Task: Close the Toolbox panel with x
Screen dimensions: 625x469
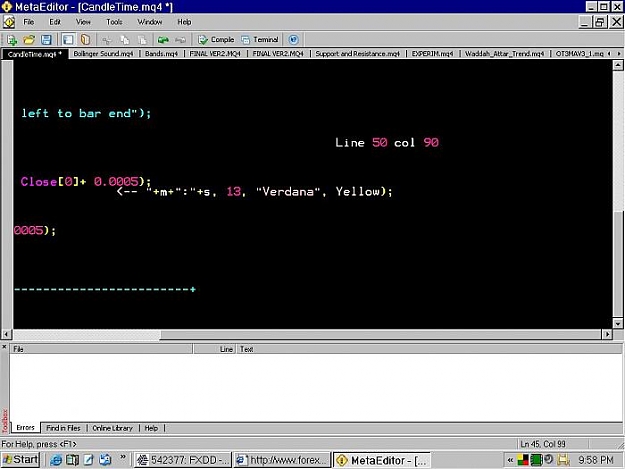Action: 4,347
